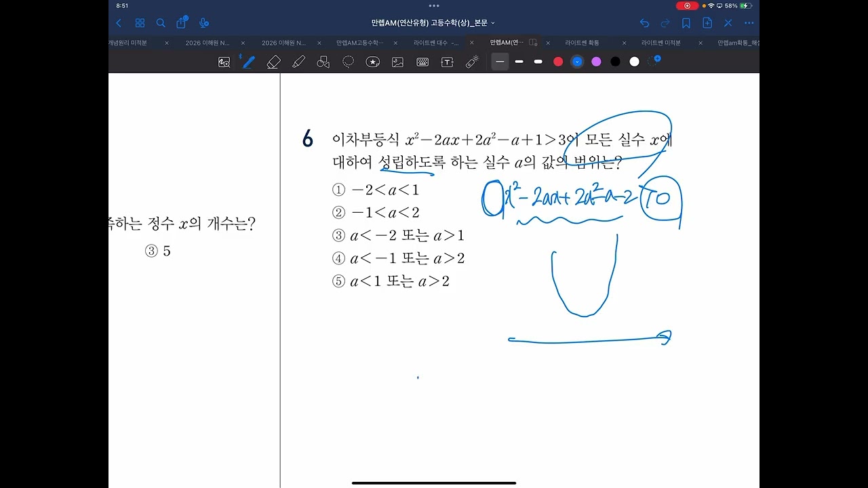
Task: Choose the medium pen stroke width
Action: 519,62
